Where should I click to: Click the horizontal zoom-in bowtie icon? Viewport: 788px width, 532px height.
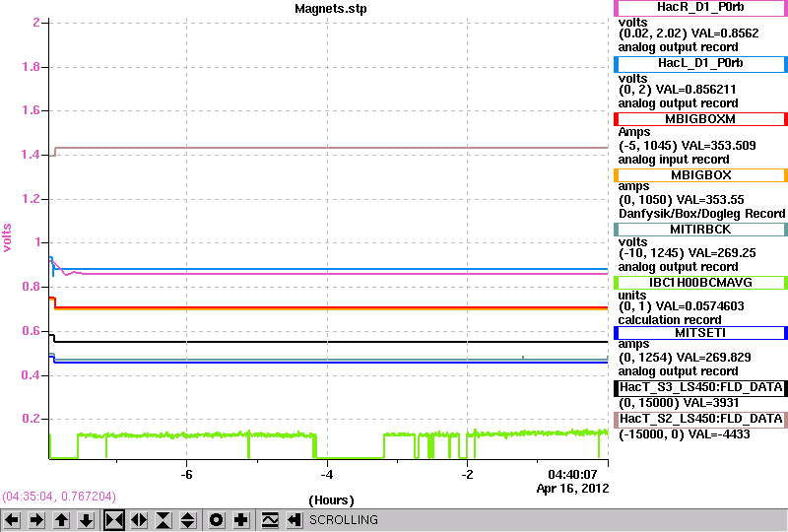(114, 520)
